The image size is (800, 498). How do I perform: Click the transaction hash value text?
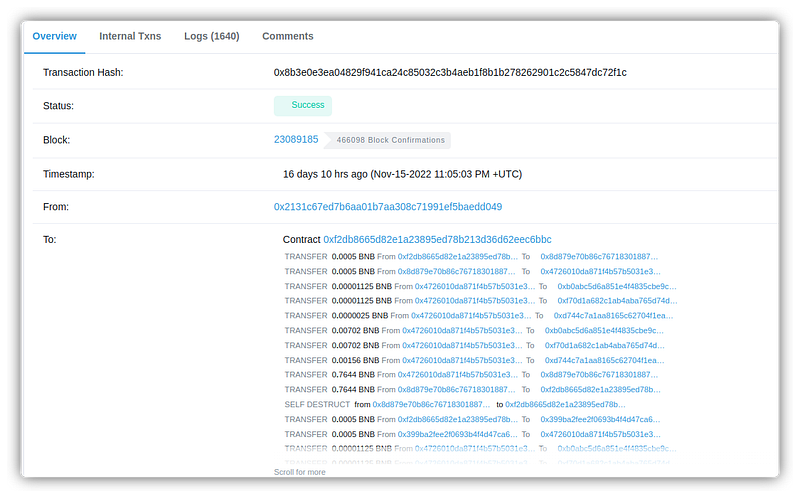(x=450, y=73)
